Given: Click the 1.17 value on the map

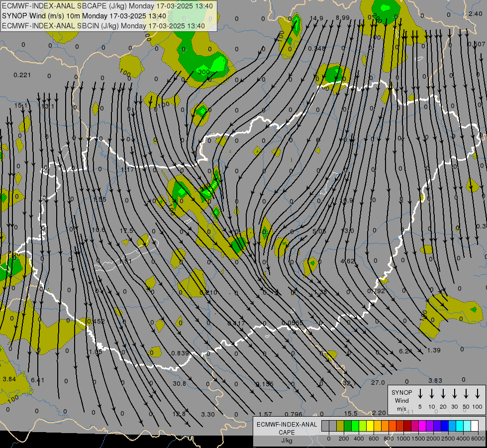Looking at the screenshot, I should [x=127, y=169].
